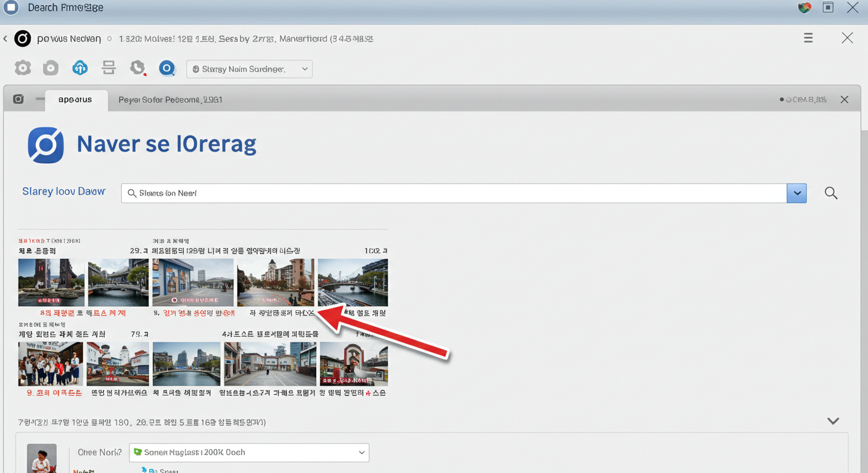Switch to the apearus tab
Viewport: 868px width, 473px height.
point(76,99)
